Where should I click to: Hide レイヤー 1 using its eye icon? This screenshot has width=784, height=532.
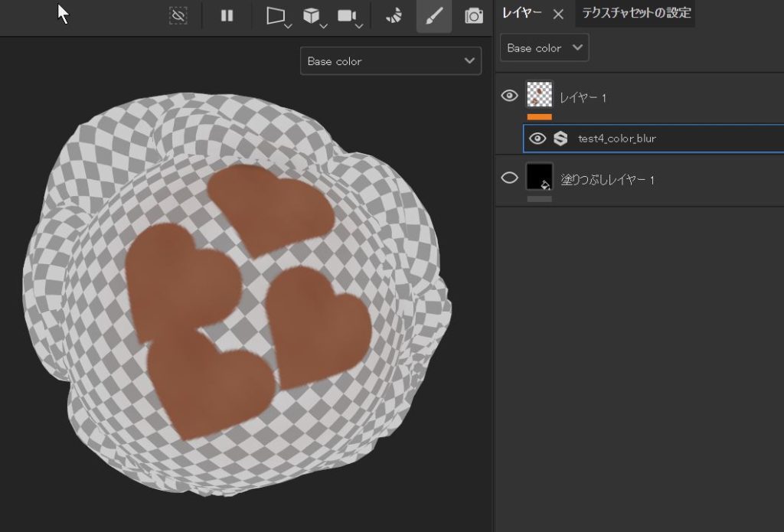tap(509, 96)
